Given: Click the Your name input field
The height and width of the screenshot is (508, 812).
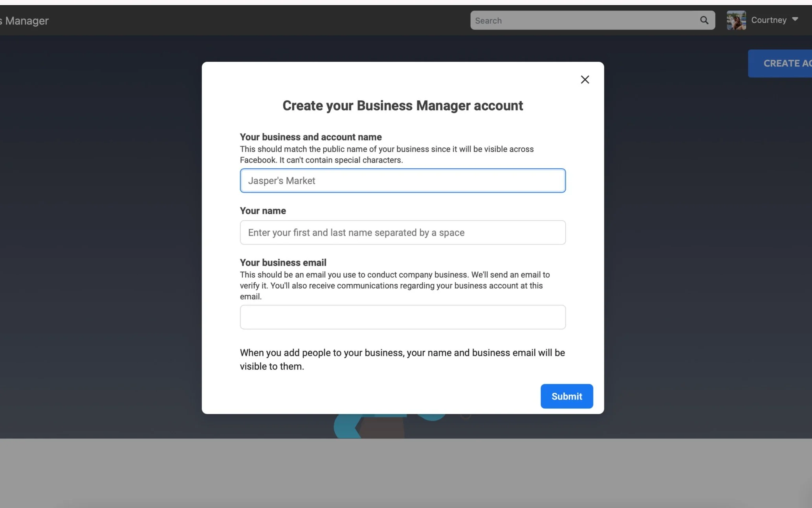Looking at the screenshot, I should [402, 232].
